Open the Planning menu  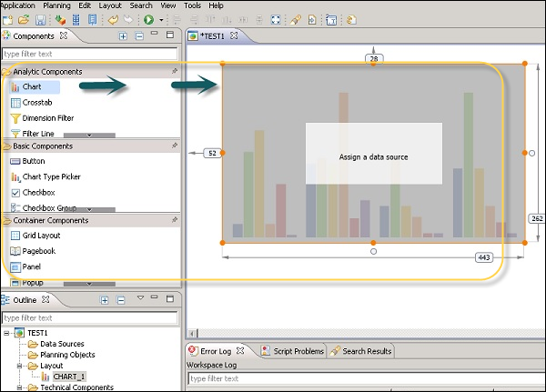(x=57, y=5)
